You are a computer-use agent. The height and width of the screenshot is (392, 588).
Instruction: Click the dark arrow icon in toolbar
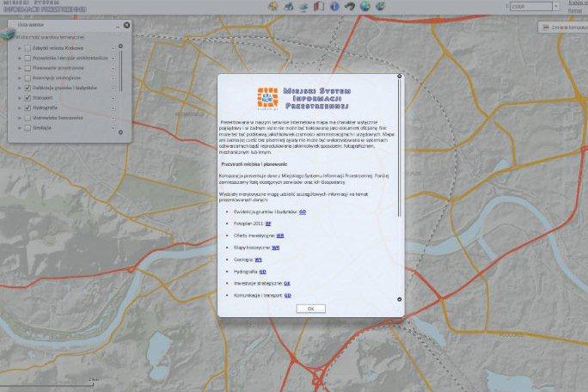(349, 7)
